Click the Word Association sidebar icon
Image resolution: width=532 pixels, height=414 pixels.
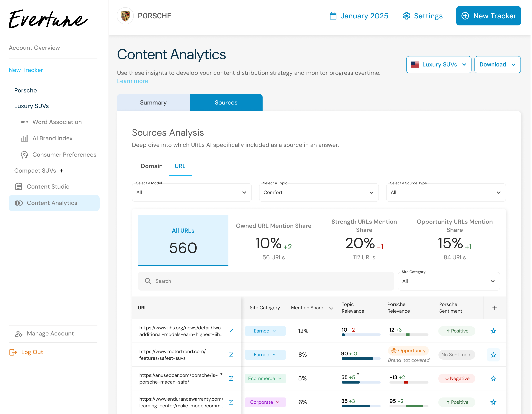(x=24, y=122)
